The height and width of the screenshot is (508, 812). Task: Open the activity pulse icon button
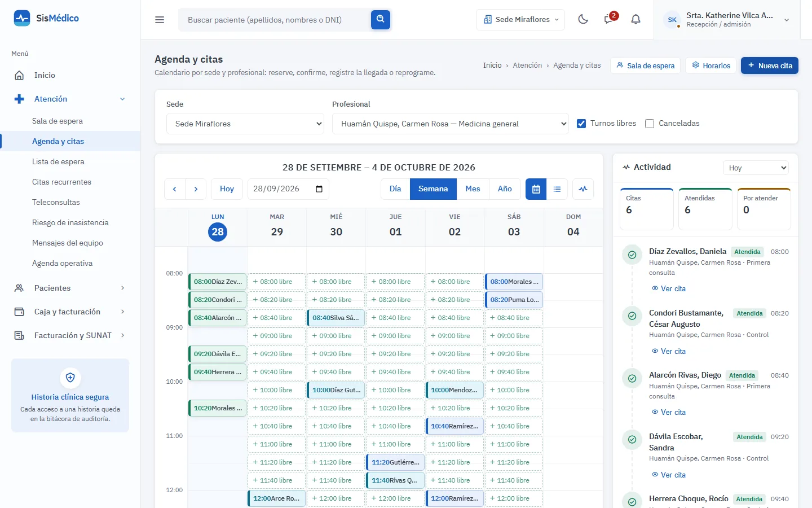coord(583,189)
